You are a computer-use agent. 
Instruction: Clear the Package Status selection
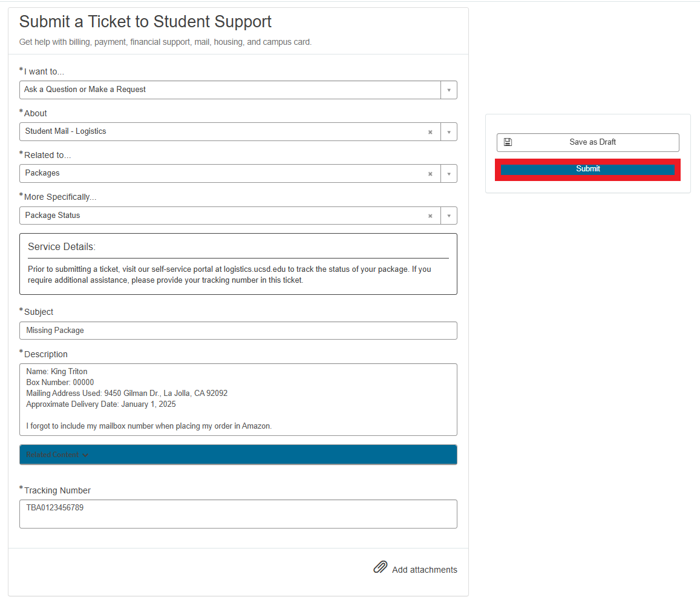[x=430, y=216]
